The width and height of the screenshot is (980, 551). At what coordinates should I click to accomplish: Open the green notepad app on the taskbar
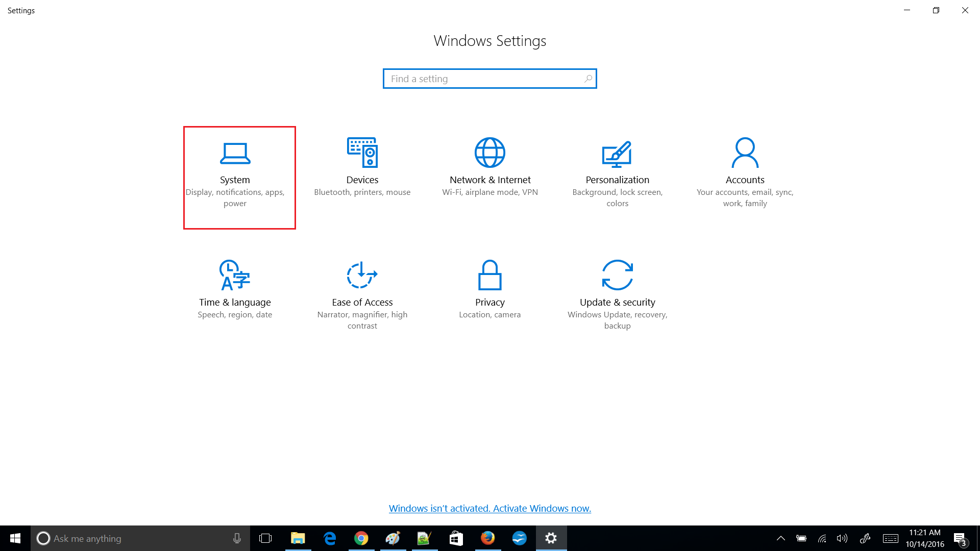[x=425, y=538]
